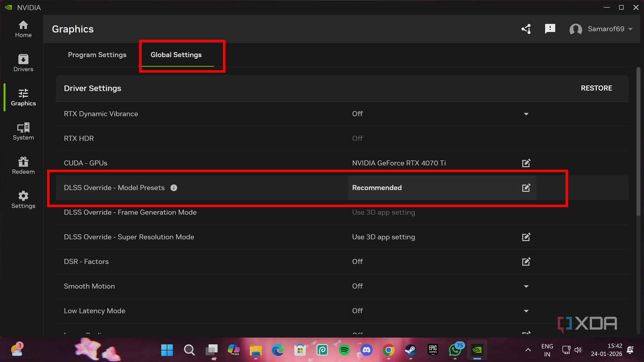Click the "Recommended" preset value
The width and height of the screenshot is (644, 362).
[377, 188]
